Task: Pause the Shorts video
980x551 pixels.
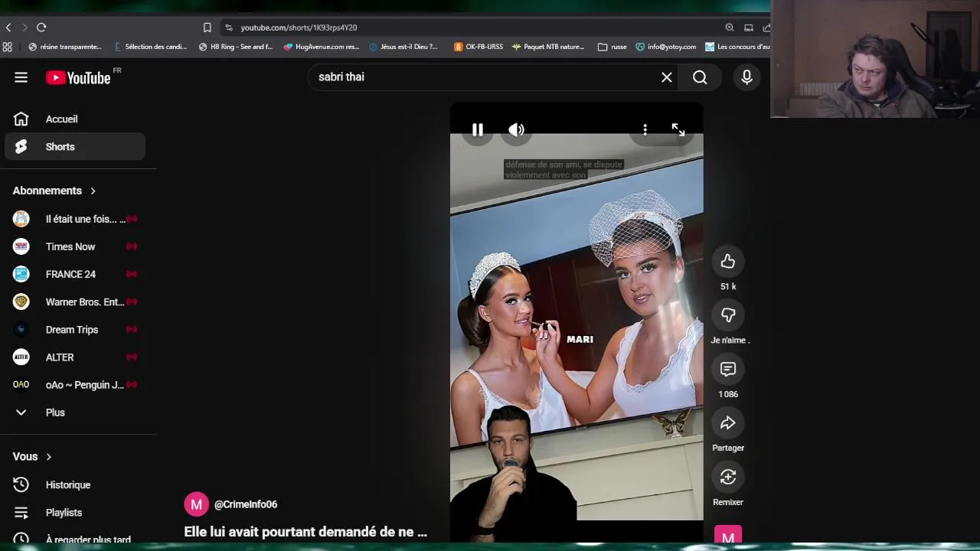Action: click(x=477, y=130)
